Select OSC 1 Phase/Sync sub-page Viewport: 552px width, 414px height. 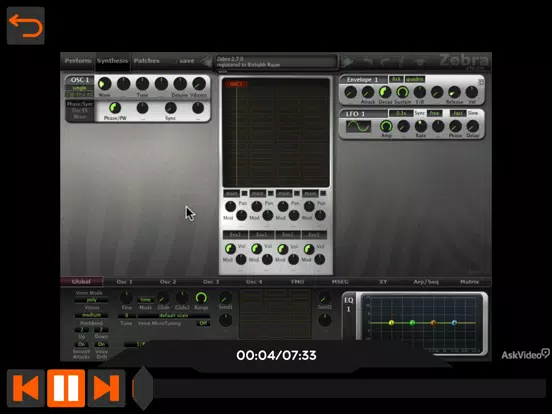click(x=80, y=104)
